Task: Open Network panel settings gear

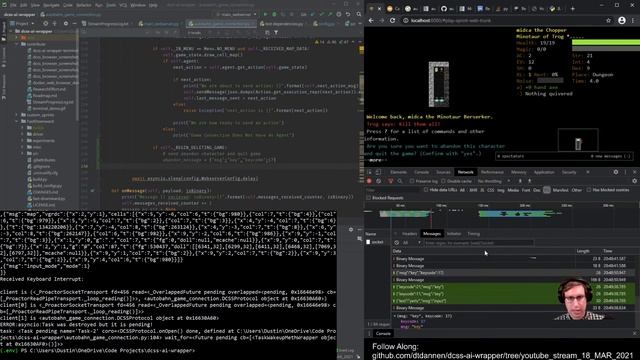Action: coord(635,181)
